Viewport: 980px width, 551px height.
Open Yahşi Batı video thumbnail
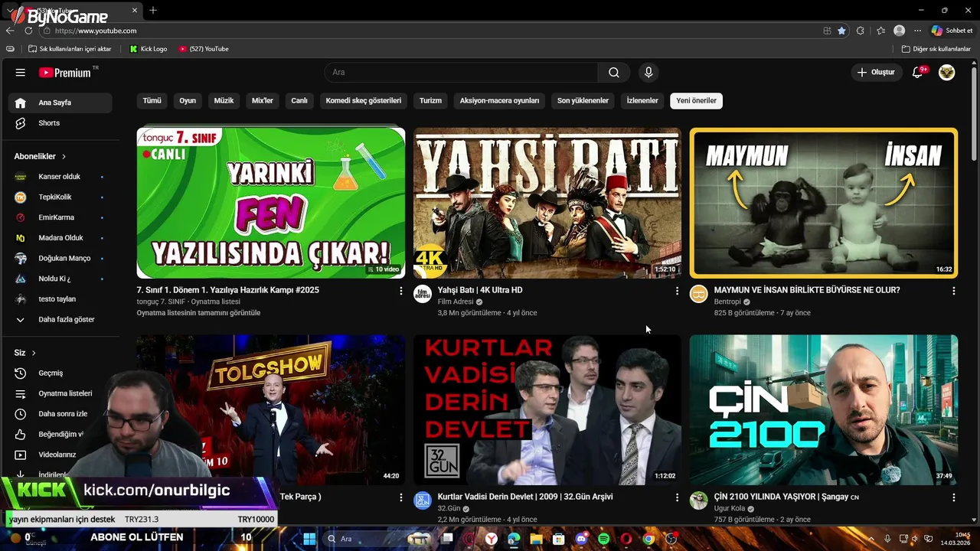pyautogui.click(x=547, y=203)
